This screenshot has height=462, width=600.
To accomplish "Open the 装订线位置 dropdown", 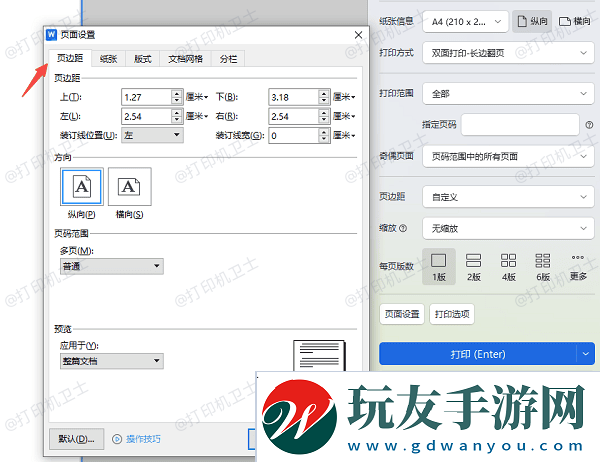I will 152,135.
